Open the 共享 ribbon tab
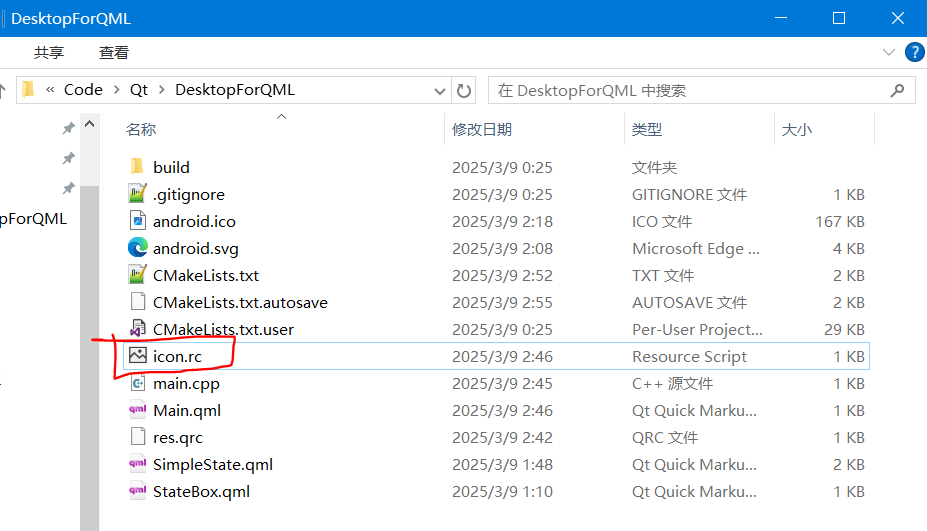This screenshot has height=531, width=927. click(x=49, y=53)
